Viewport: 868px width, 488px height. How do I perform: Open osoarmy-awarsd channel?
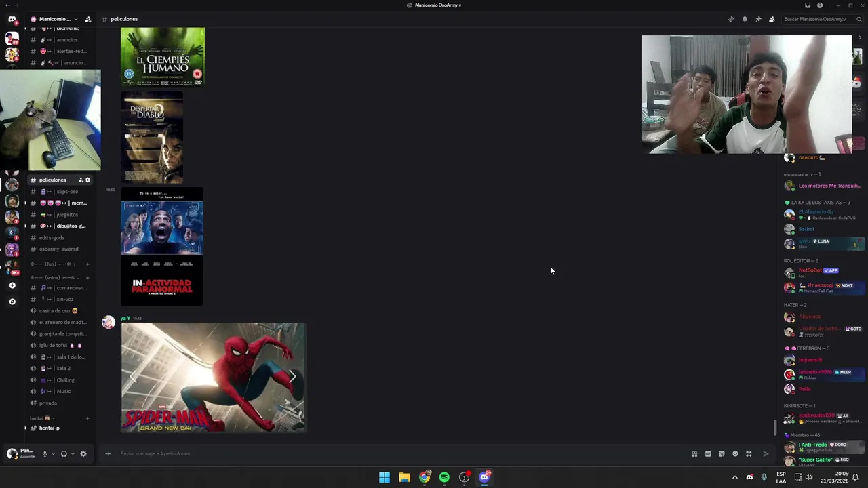pos(60,249)
